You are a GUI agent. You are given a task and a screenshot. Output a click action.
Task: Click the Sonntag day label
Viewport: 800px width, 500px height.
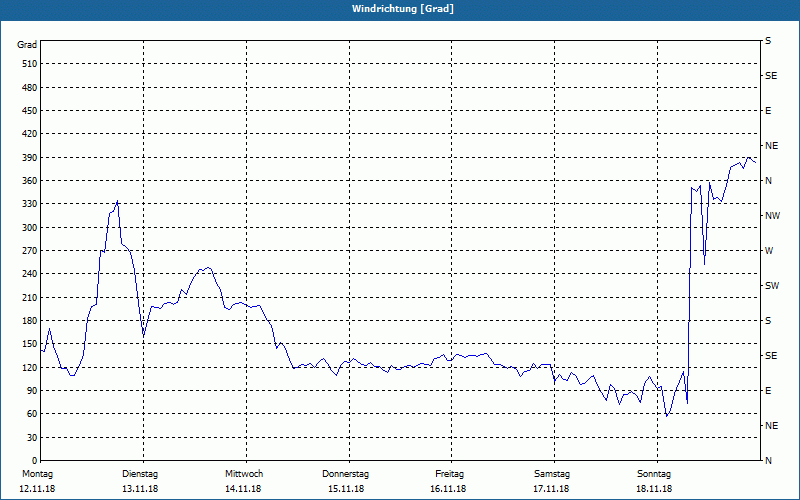(654, 474)
